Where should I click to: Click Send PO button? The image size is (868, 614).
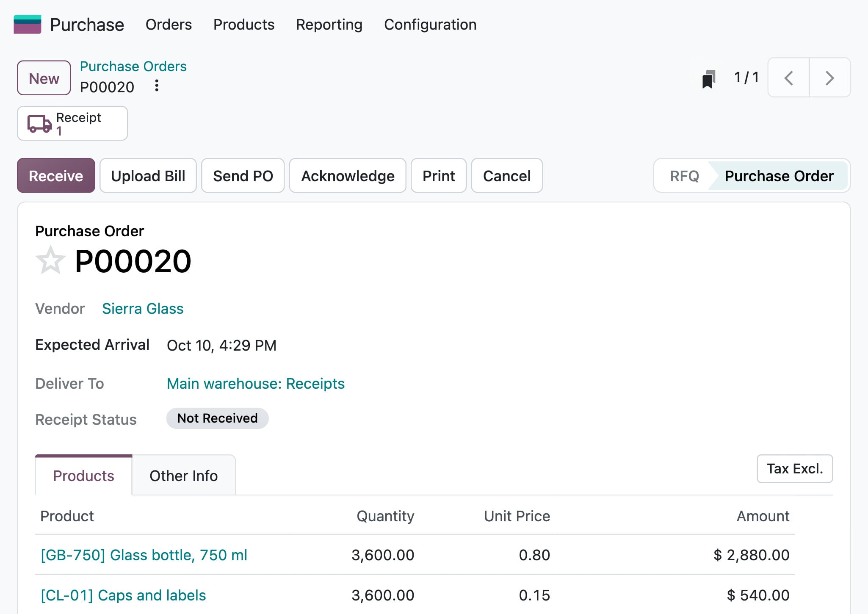(x=243, y=176)
